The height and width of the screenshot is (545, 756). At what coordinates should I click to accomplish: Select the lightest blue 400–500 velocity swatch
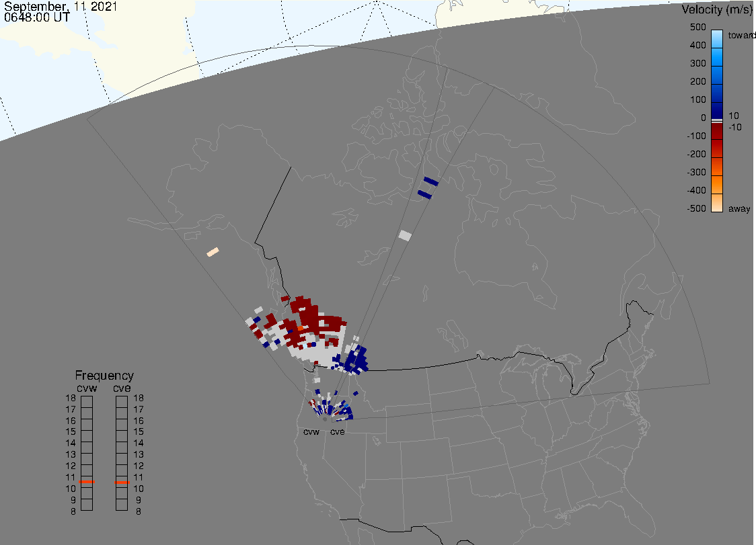pyautogui.click(x=717, y=39)
